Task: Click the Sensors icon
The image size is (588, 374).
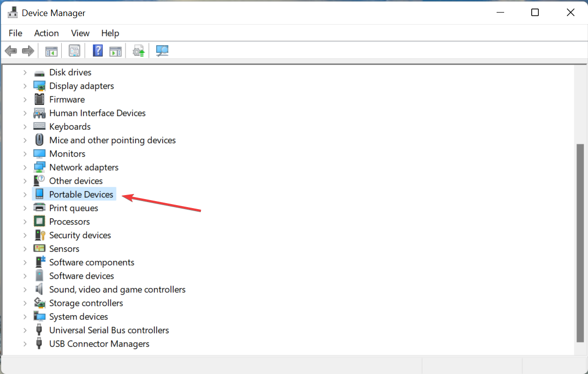Action: [39, 249]
